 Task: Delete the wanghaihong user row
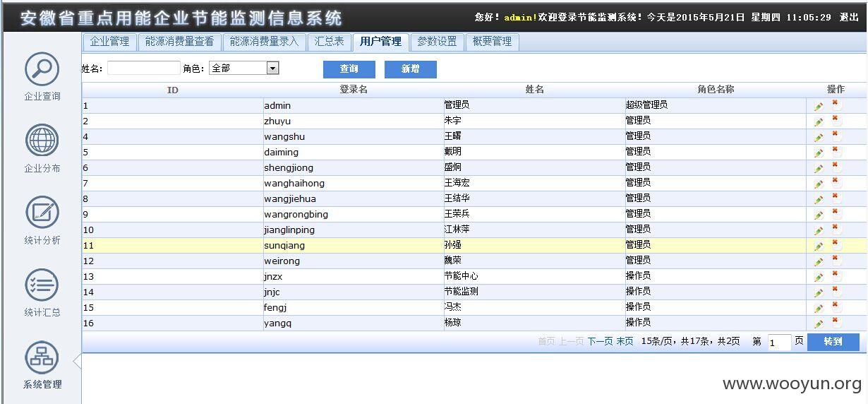836,182
